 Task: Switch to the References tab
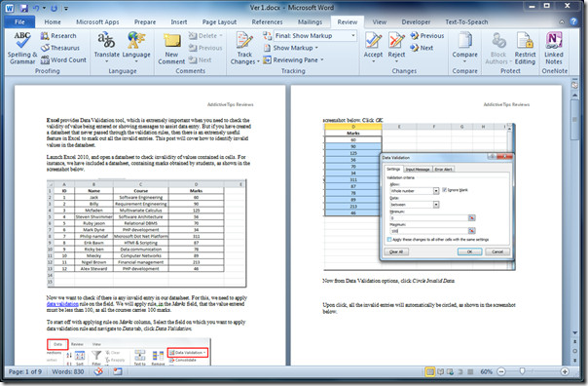tap(267, 21)
